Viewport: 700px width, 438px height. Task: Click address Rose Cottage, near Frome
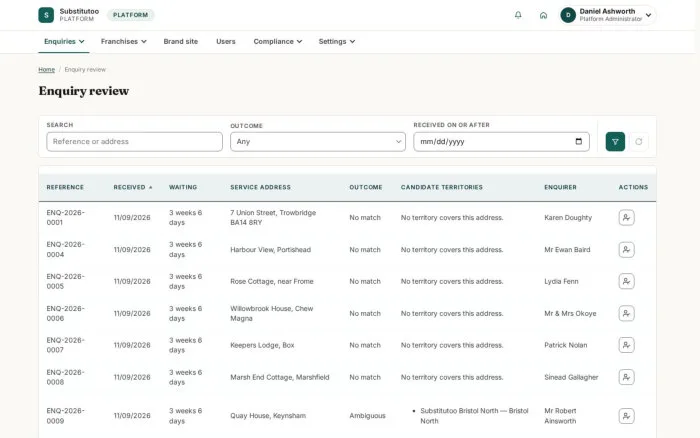(272, 281)
